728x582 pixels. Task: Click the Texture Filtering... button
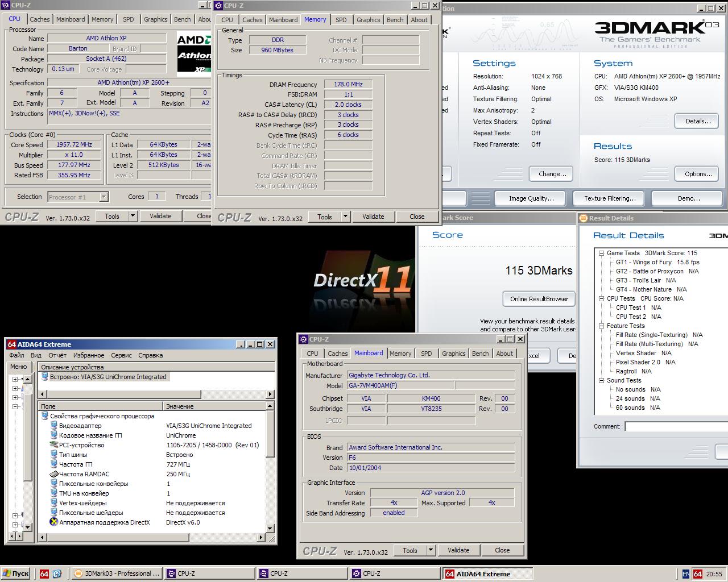pyautogui.click(x=609, y=198)
